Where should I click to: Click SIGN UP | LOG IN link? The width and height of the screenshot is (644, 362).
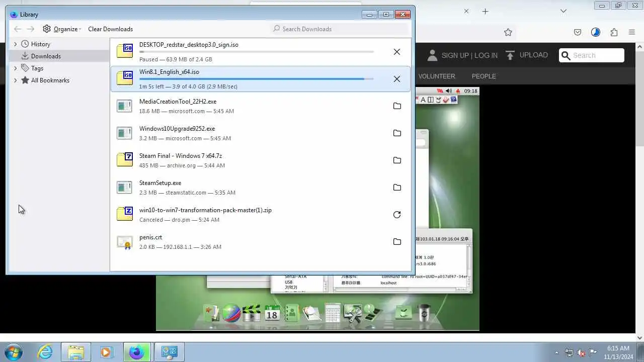tap(469, 55)
